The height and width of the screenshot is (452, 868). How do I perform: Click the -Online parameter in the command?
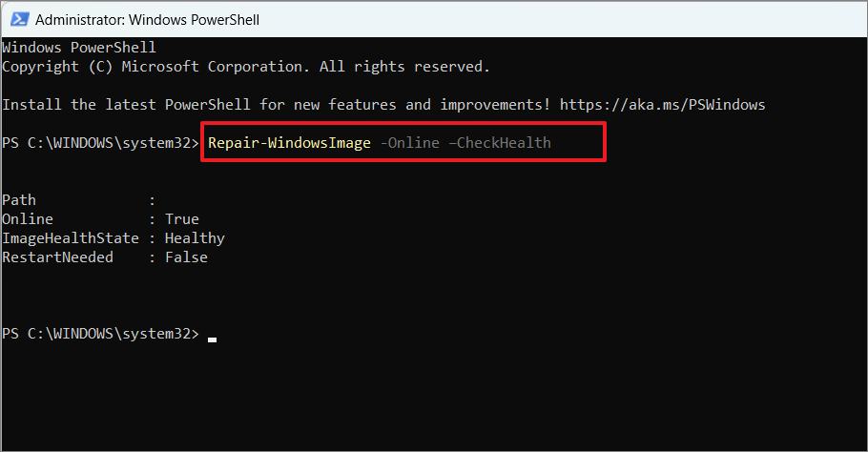(409, 143)
